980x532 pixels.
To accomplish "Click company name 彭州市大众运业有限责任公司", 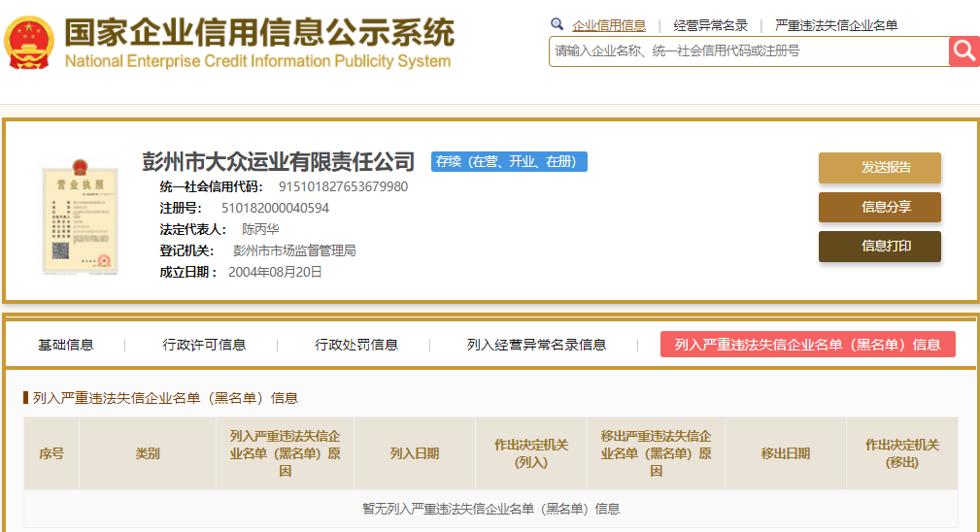I will click(278, 162).
